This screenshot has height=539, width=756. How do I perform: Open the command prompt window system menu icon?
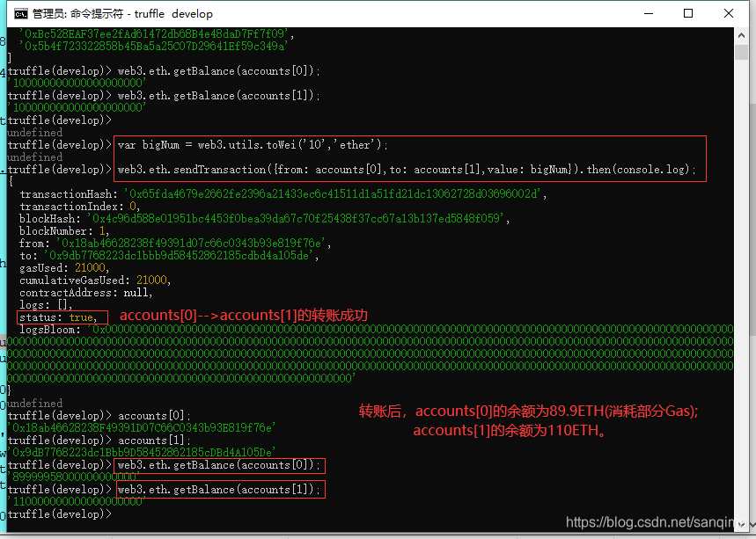21,14
